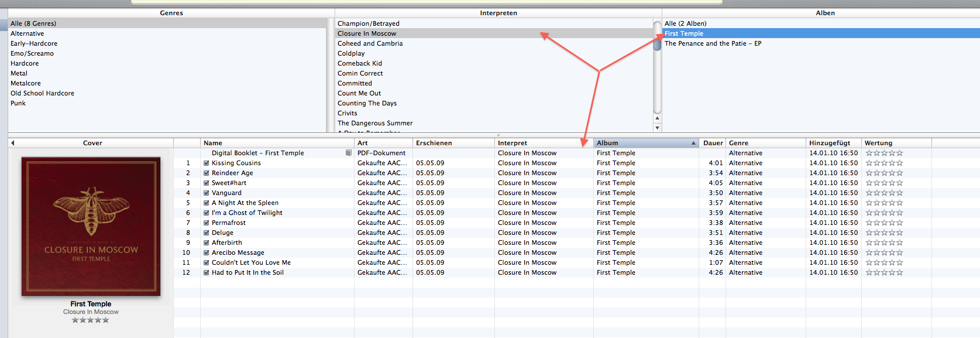Toggle the Permafrost track checkbox
This screenshot has width=980, height=338.
point(207,223)
